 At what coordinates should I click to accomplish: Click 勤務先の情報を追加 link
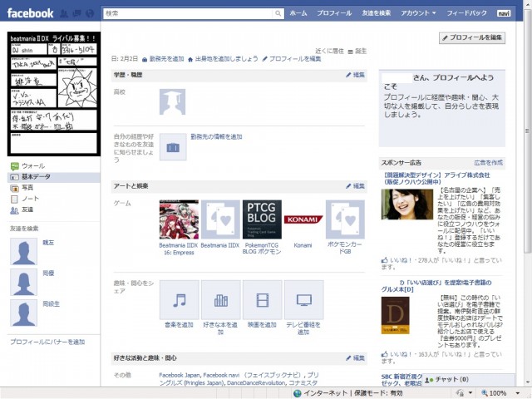[216, 137]
